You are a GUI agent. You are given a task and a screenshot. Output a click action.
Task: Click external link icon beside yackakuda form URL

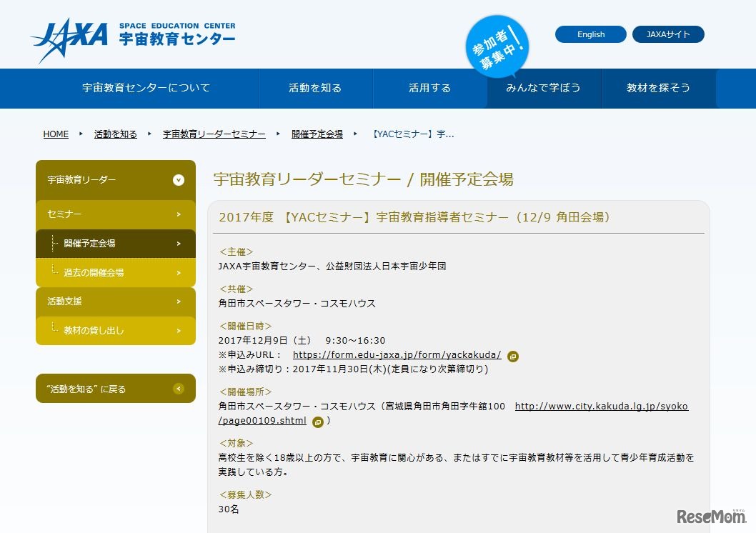(x=514, y=356)
